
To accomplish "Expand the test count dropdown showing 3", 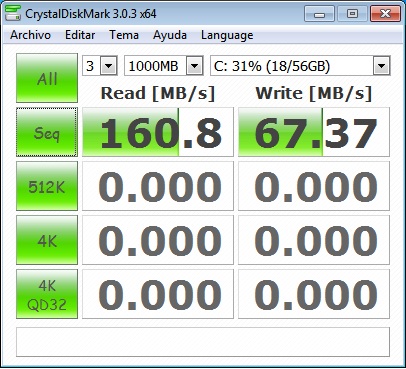I will [x=109, y=66].
